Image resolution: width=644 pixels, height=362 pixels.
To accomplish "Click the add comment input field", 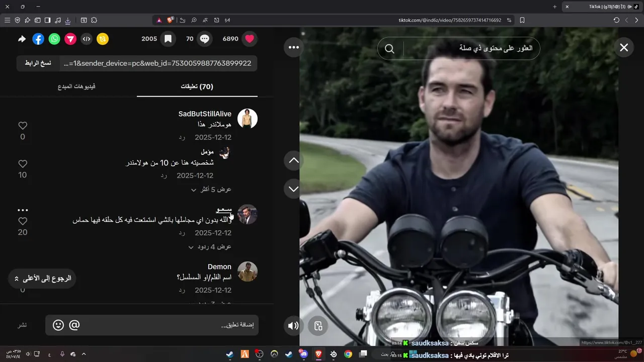I will click(152, 325).
